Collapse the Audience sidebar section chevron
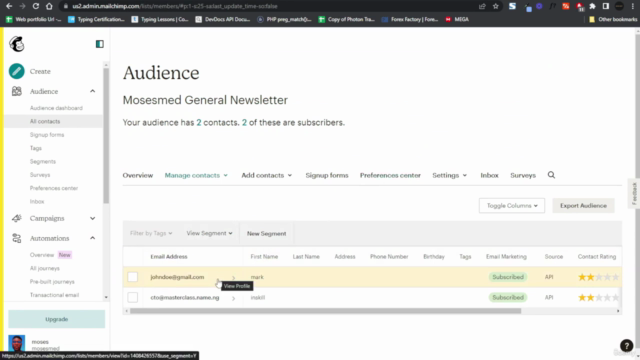Screen dimensions: 640x360 point(93,91)
